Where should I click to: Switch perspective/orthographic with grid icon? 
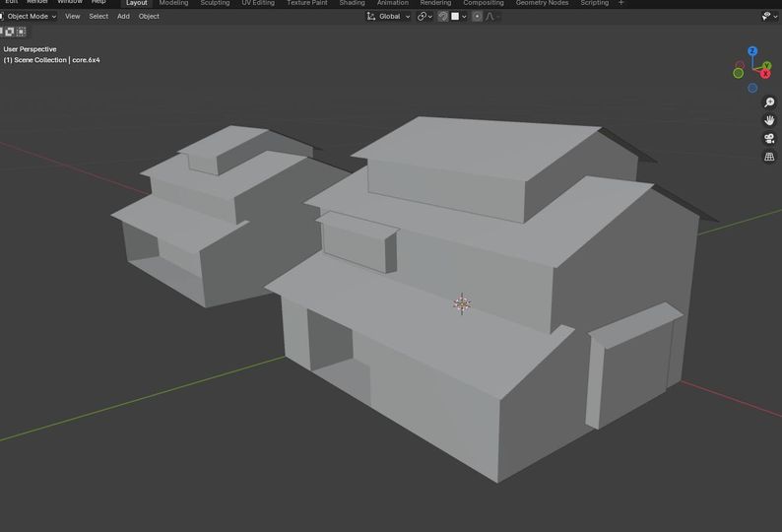click(x=769, y=157)
